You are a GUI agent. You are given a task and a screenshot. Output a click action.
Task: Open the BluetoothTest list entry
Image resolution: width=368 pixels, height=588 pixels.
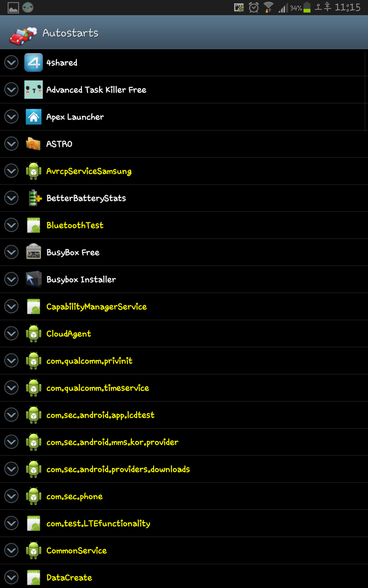click(184, 225)
